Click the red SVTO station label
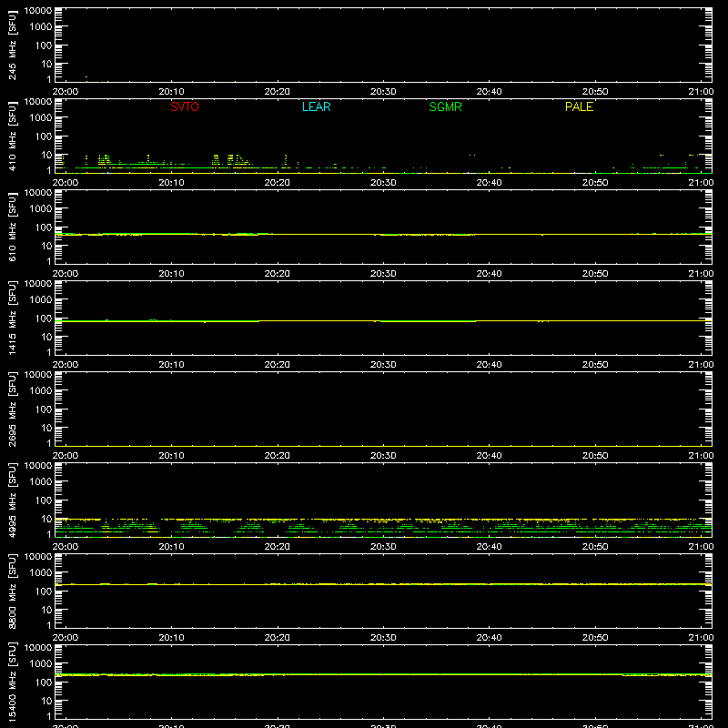728x728 pixels. (185, 106)
